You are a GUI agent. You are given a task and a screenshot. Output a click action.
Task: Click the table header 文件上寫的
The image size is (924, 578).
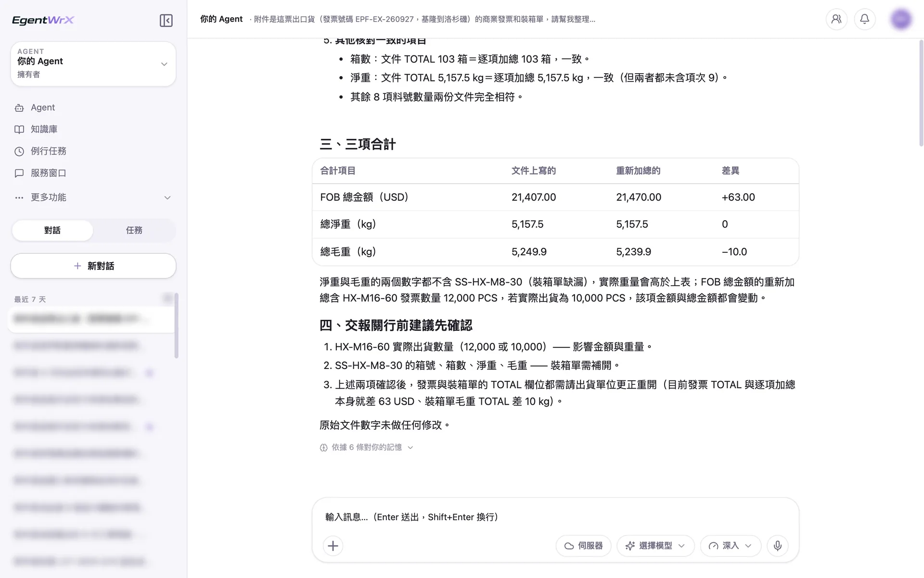[533, 171]
